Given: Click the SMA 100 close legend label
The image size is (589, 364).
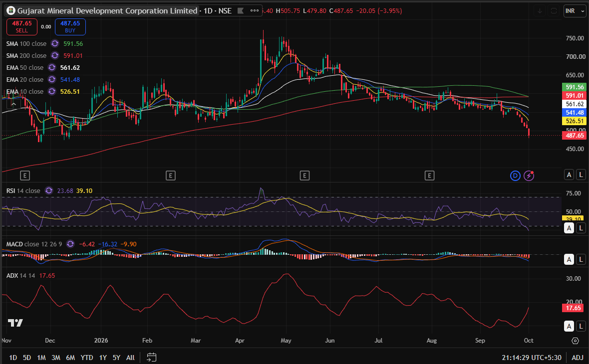Looking at the screenshot, I should point(26,43).
